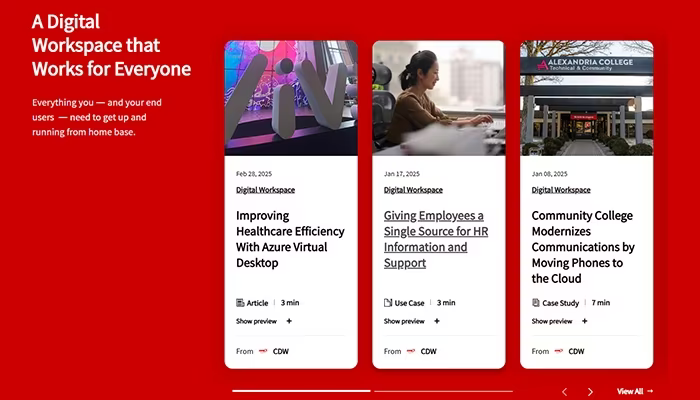Click CDW logo on the Azure article card
700x400 pixels.
(263, 351)
